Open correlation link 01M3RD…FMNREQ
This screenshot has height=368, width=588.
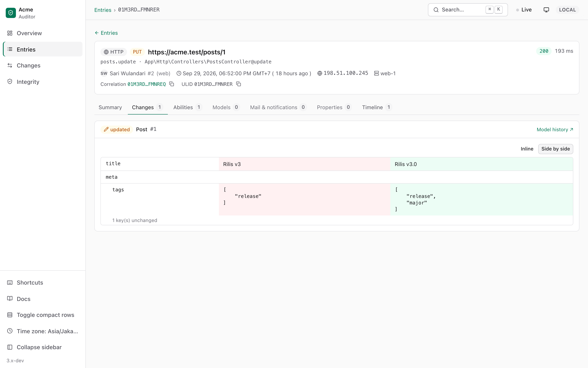[147, 84]
